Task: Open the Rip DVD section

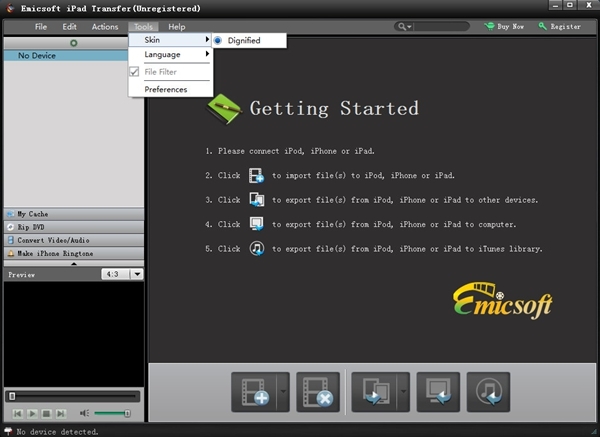Action: [74, 227]
